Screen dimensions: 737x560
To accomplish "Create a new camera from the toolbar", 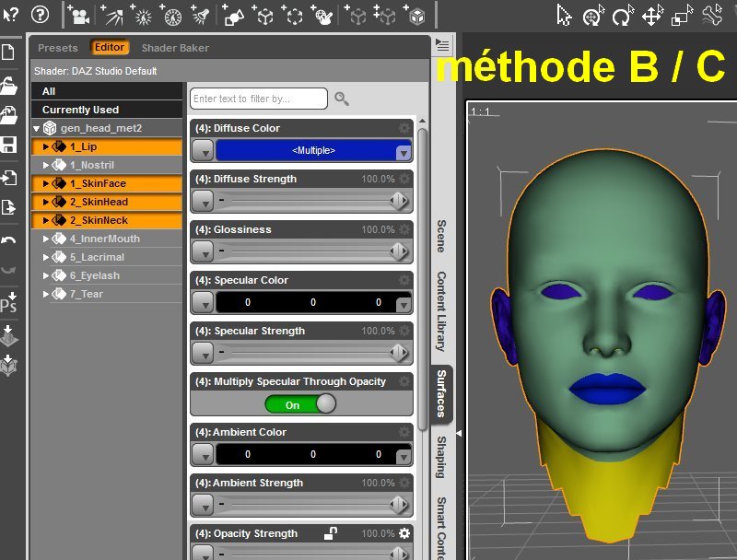I will click(78, 16).
